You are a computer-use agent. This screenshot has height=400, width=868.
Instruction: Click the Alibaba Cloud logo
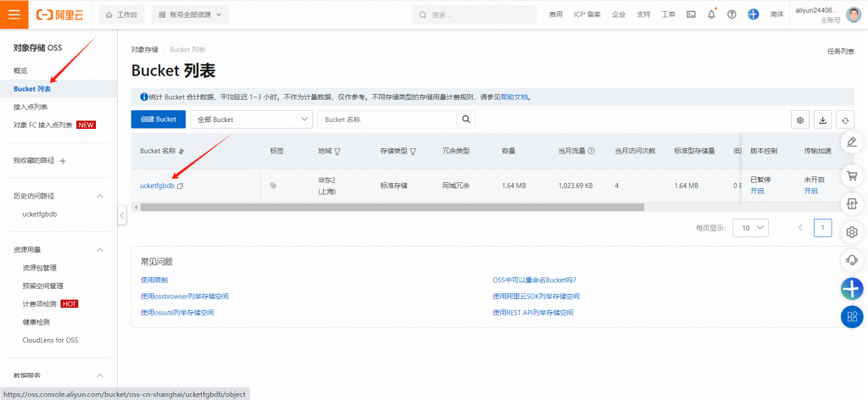[60, 15]
